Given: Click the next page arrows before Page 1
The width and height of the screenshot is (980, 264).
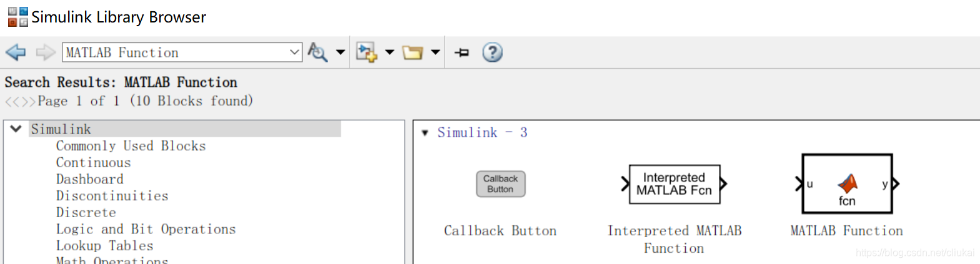Looking at the screenshot, I should point(28,101).
